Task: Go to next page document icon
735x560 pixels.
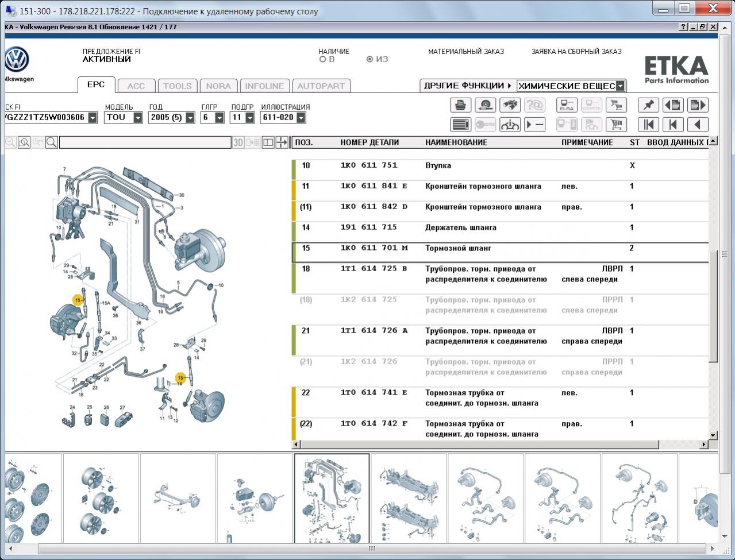Action: (x=698, y=105)
